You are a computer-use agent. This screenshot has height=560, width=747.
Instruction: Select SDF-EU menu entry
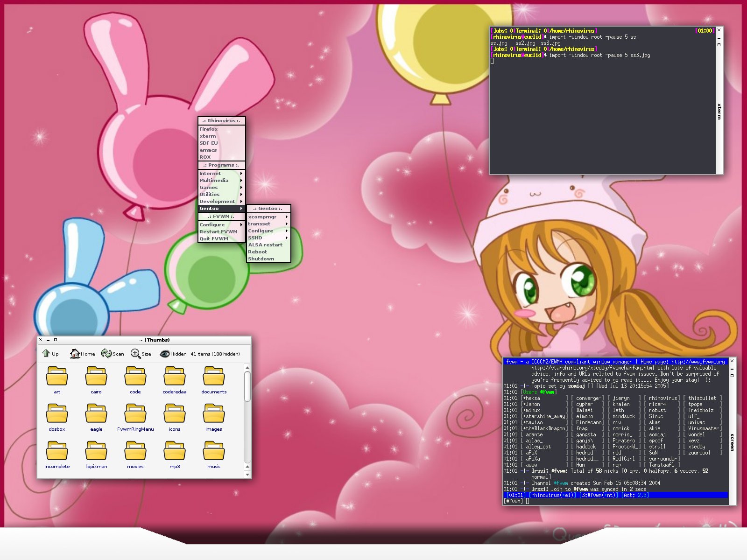[x=222, y=143]
